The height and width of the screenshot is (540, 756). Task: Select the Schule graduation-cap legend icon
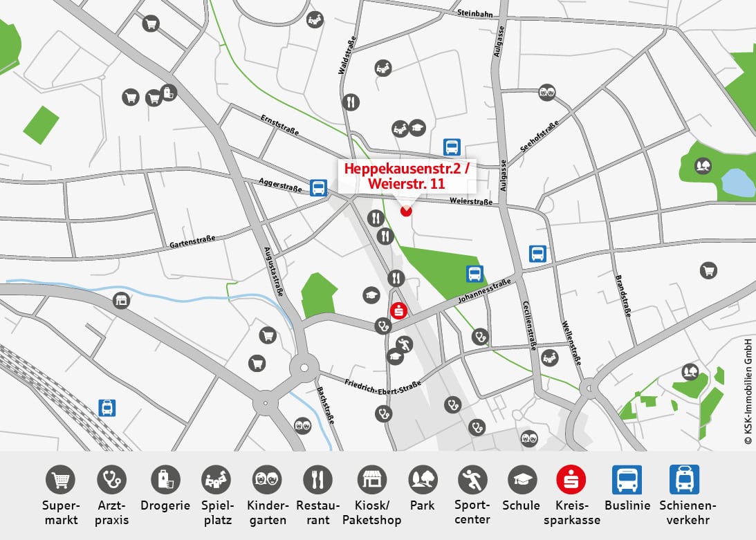click(x=522, y=480)
